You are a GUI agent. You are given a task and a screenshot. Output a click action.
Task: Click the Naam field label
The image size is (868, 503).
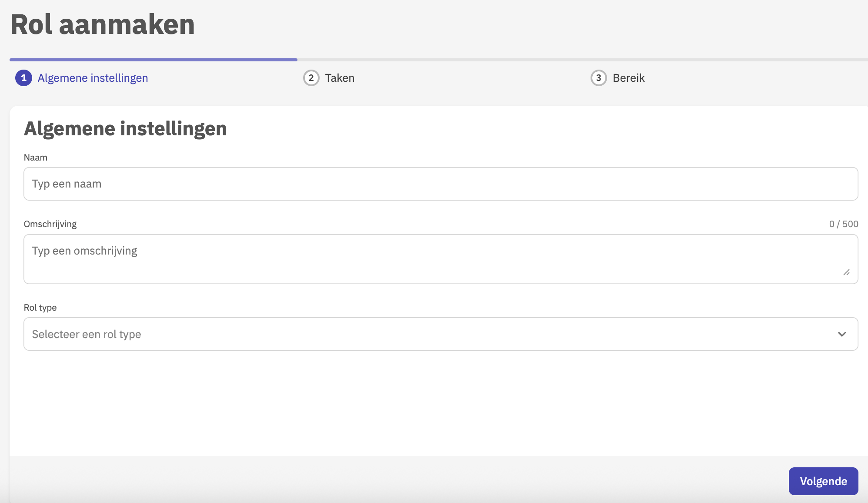pyautogui.click(x=36, y=158)
